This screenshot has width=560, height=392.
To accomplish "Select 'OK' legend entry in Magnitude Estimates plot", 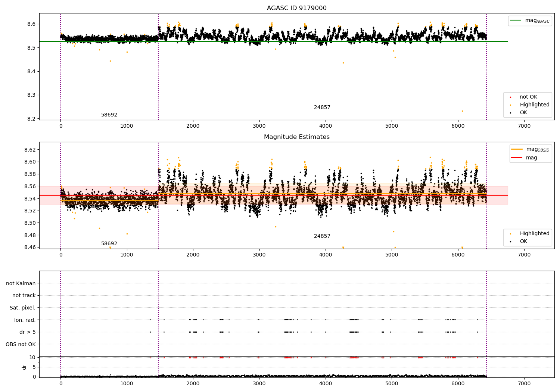I will [x=523, y=242].
